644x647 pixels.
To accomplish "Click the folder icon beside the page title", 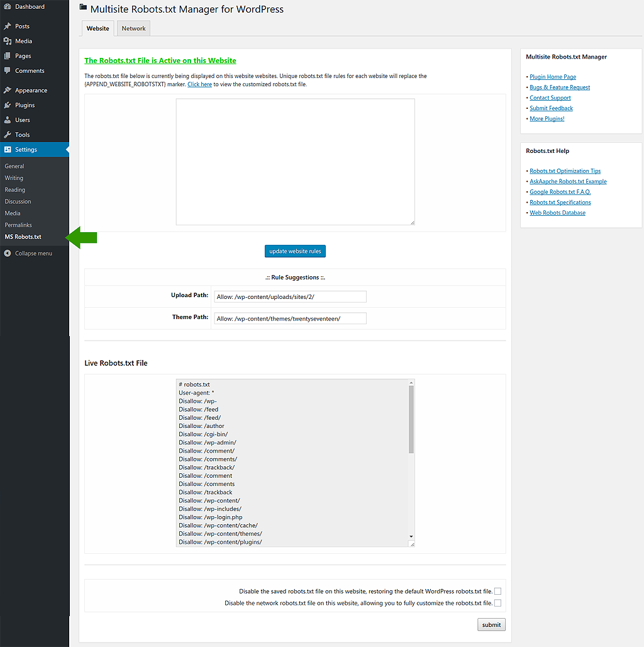I will 83,8.
